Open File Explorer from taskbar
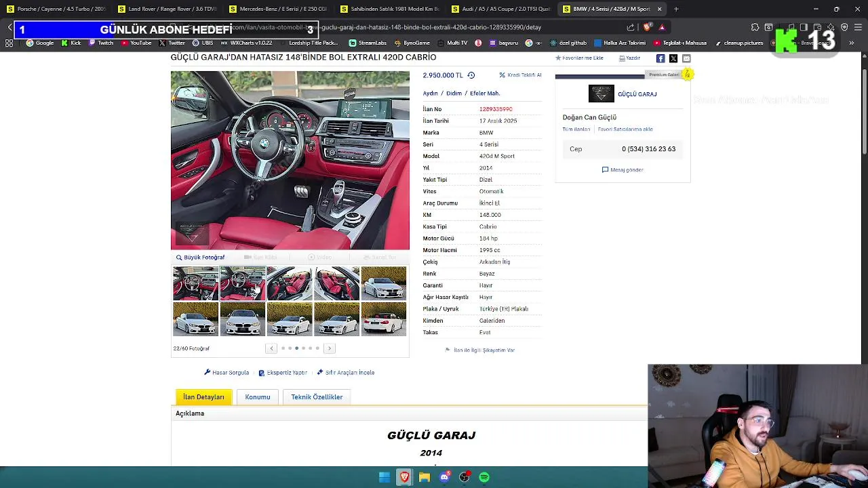 pos(425,477)
